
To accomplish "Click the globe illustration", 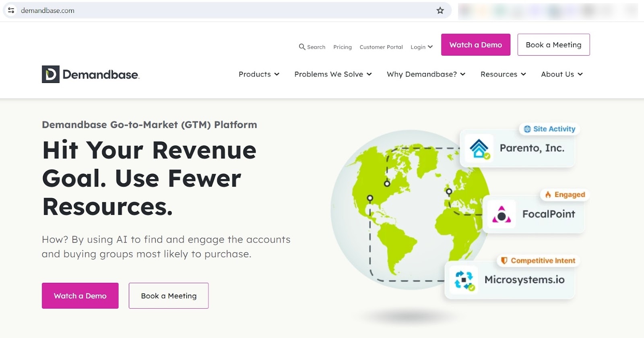I will tap(411, 209).
